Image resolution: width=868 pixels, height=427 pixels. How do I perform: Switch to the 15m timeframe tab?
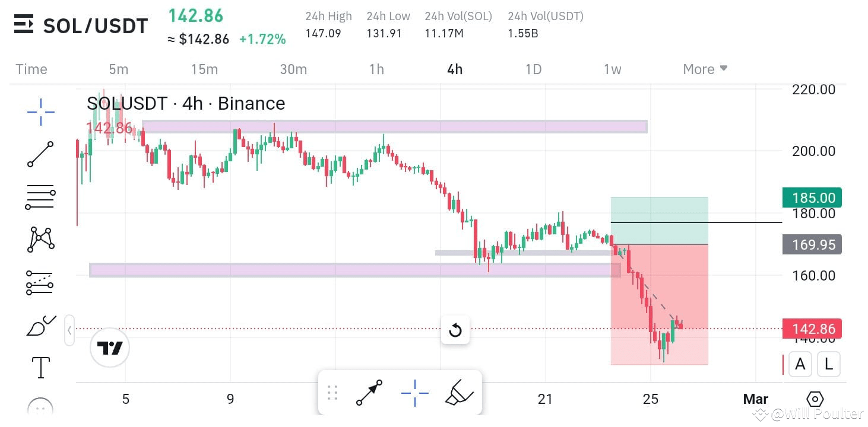(x=204, y=69)
